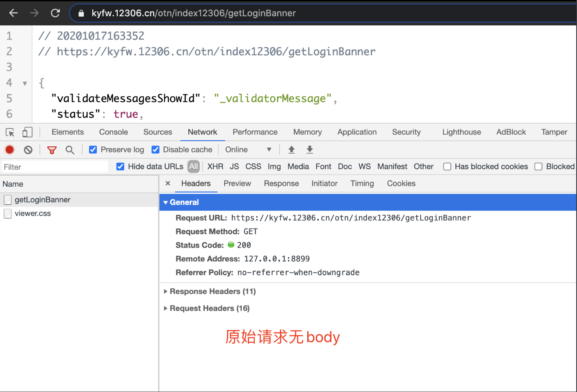Screen dimensions: 577x392
Task: Filter requests by Manifest
Action: coord(392,166)
